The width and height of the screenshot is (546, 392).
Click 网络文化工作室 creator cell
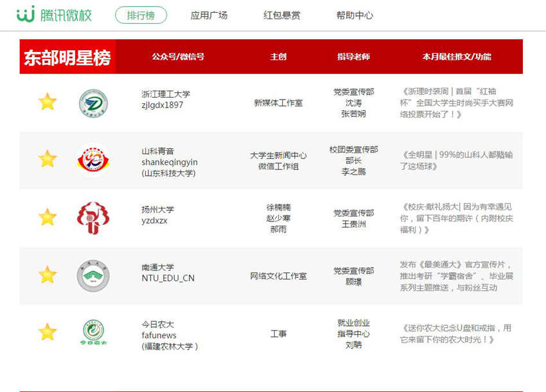pos(278,276)
